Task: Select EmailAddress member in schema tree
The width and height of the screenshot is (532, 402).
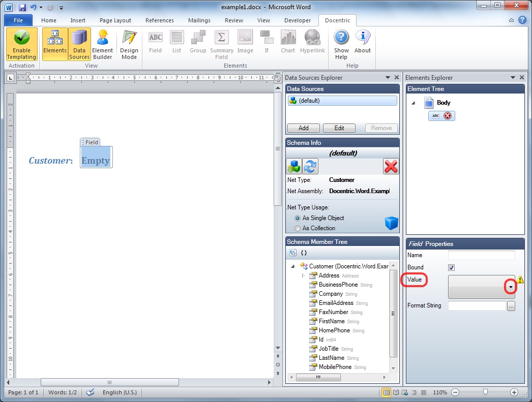Action: 336,303
